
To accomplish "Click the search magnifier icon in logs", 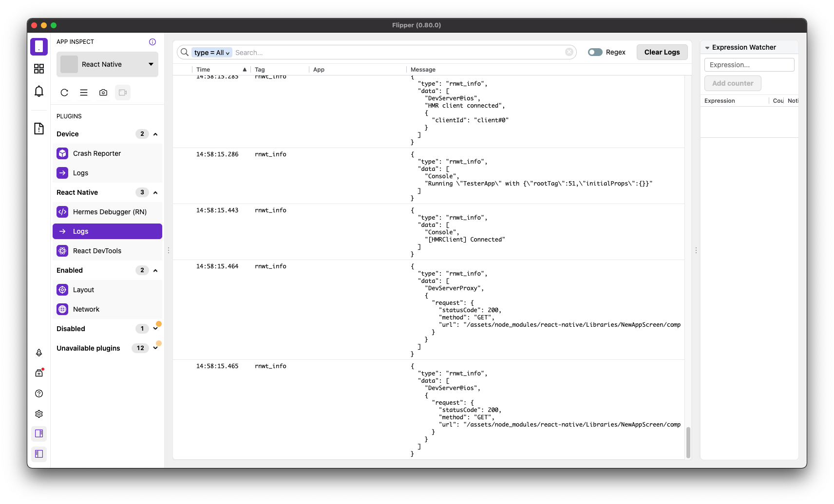I will [185, 52].
